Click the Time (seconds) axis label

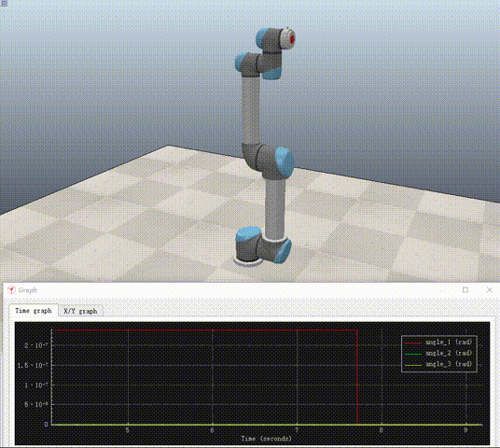pos(266,439)
